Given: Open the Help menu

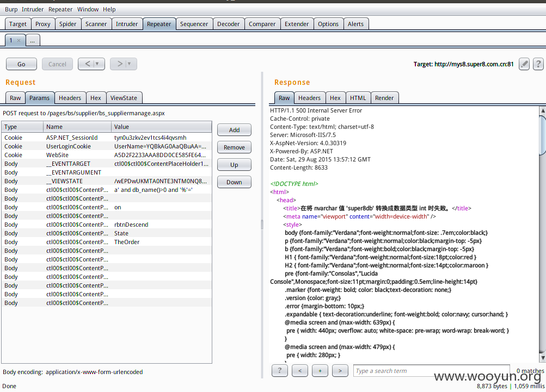Looking at the screenshot, I should point(109,9).
